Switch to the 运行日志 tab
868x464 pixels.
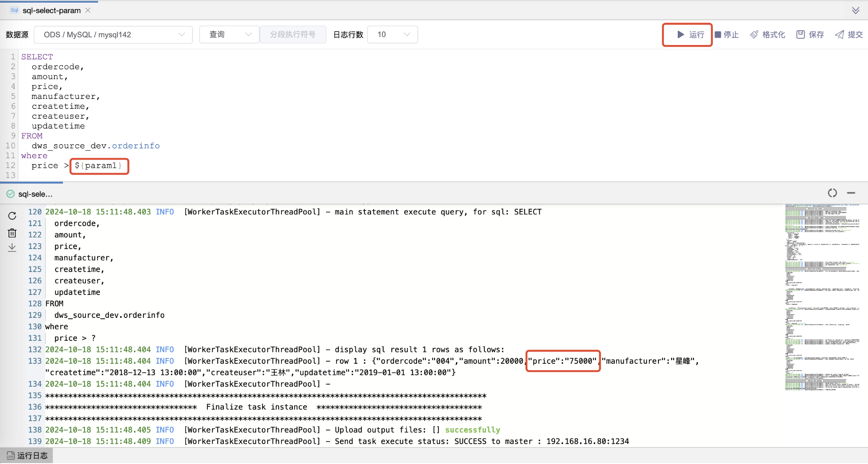tap(27, 455)
